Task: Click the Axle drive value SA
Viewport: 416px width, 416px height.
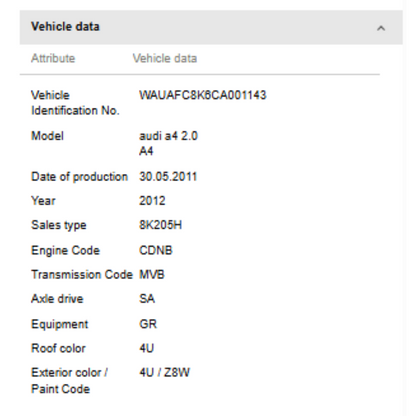Action: [x=147, y=299]
